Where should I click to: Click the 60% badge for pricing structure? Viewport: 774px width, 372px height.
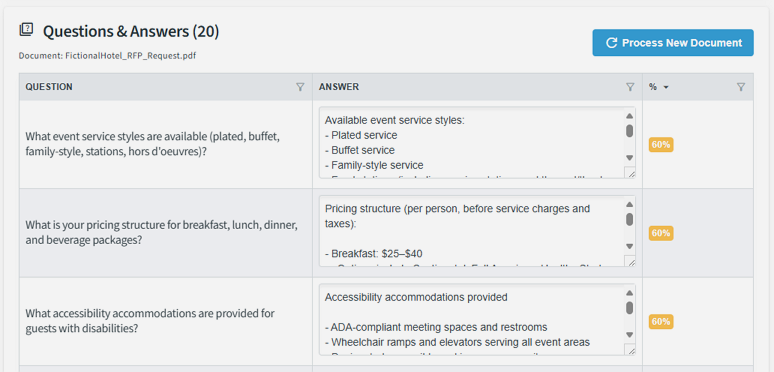click(x=661, y=233)
